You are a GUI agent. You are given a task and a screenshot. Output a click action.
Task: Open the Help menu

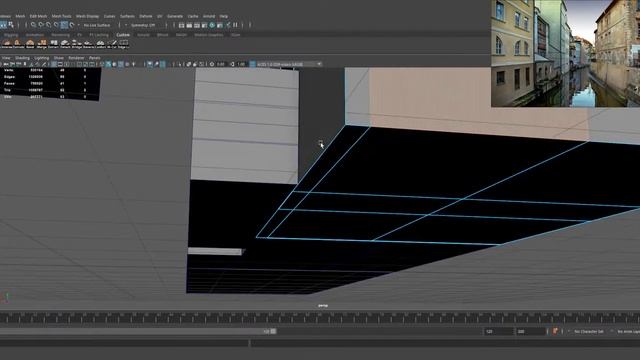[x=224, y=16]
